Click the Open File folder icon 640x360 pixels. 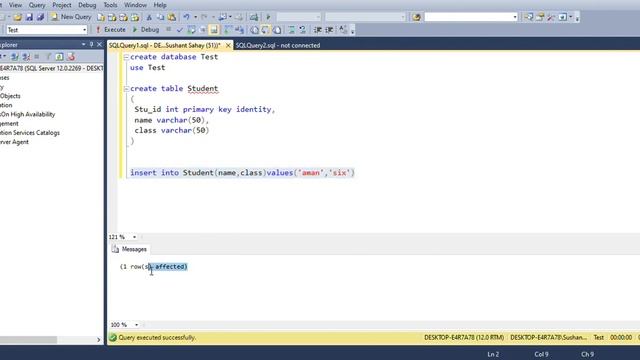(x=18, y=17)
